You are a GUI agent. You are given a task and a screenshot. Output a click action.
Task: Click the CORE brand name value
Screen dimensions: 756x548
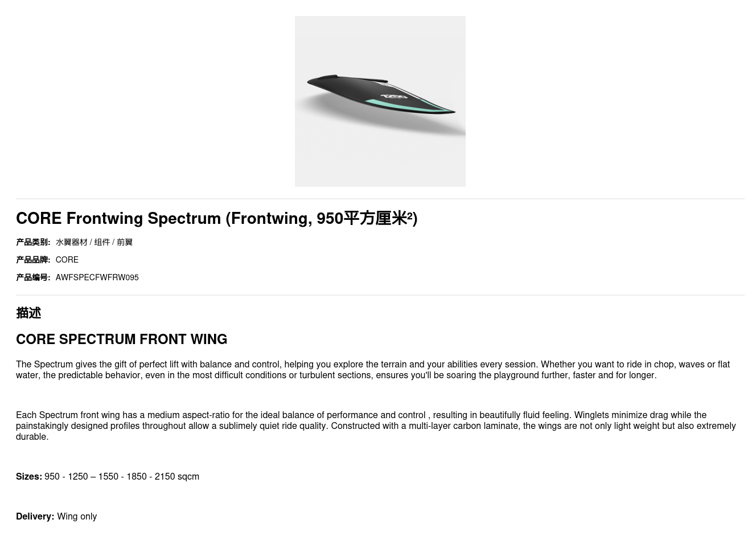coord(67,260)
